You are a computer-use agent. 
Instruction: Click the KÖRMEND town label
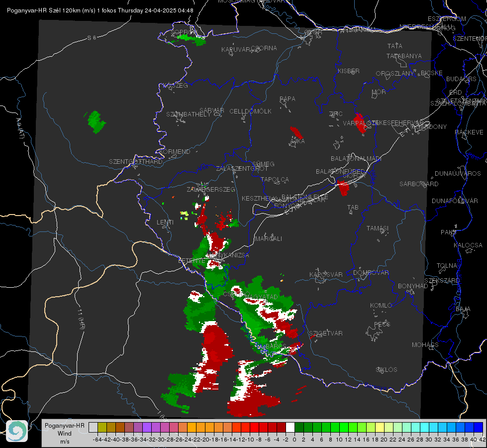tap(175, 152)
